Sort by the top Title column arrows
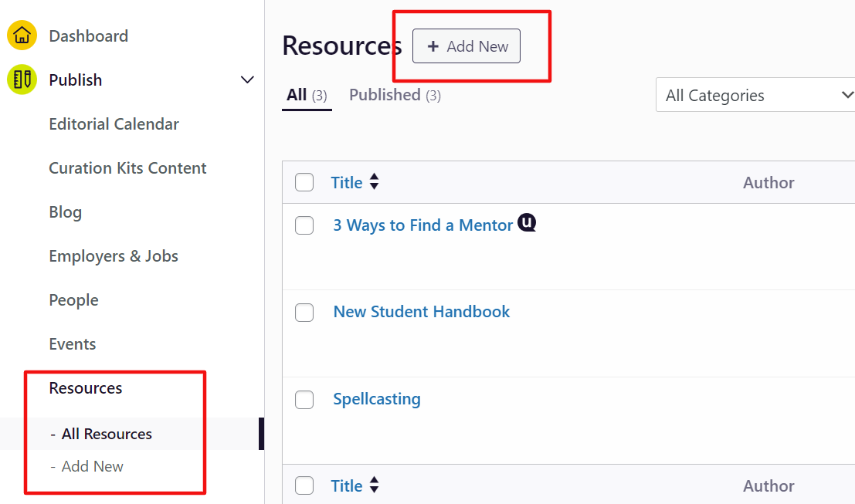The height and width of the screenshot is (504, 855). [375, 182]
